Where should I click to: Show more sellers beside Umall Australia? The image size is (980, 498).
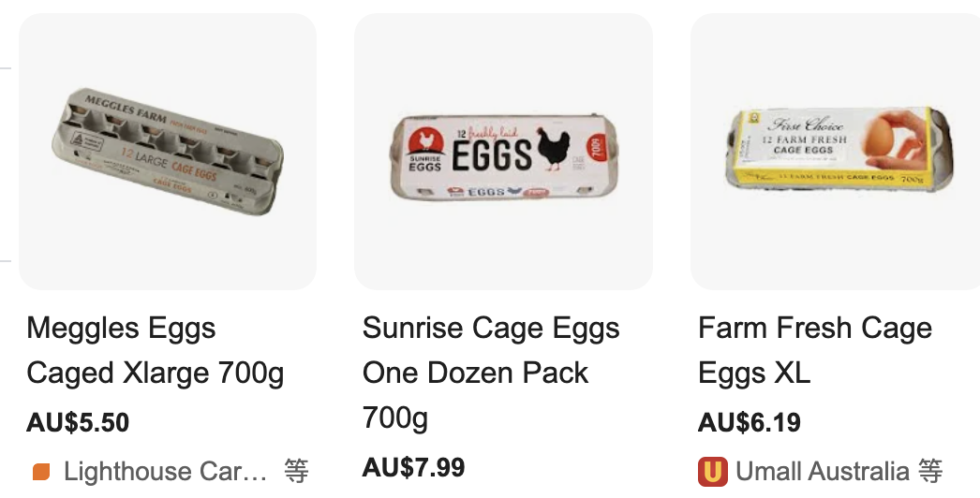930,471
